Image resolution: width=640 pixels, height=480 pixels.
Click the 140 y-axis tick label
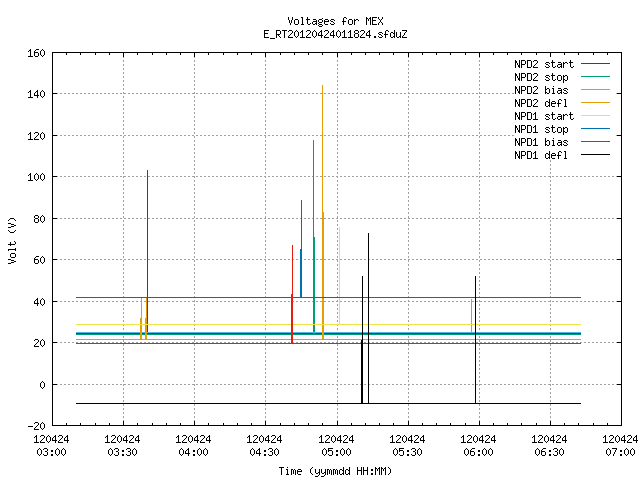click(x=36, y=94)
